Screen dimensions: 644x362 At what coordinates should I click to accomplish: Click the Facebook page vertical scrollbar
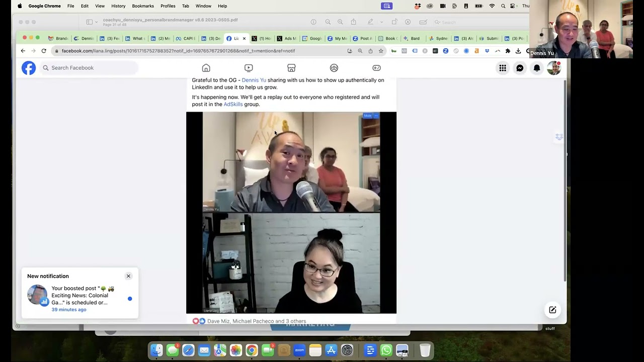[565, 181]
